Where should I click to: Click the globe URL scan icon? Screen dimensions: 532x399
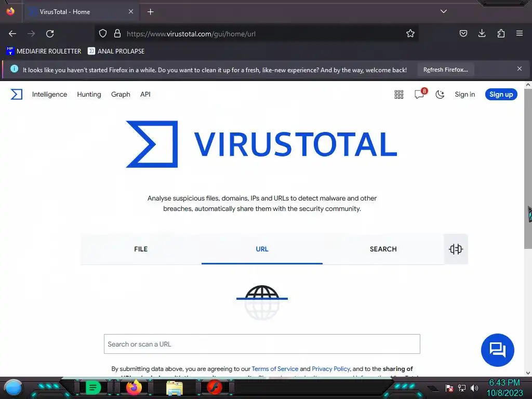tap(262, 302)
